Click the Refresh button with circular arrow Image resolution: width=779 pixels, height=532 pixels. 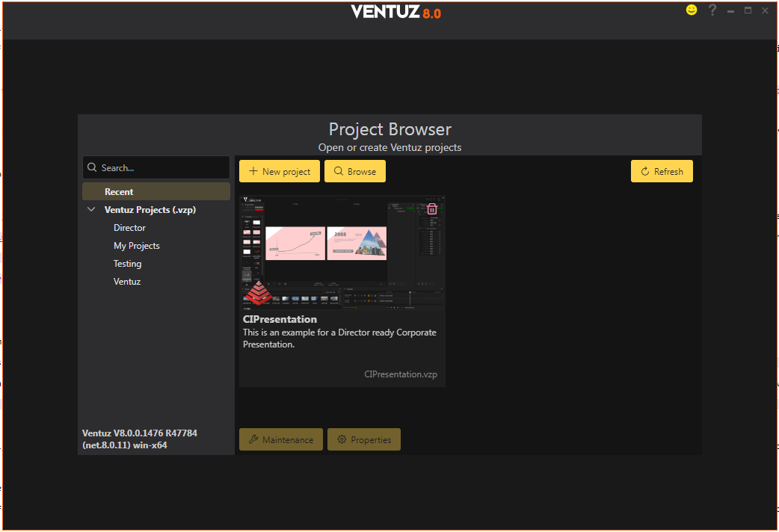tap(662, 171)
